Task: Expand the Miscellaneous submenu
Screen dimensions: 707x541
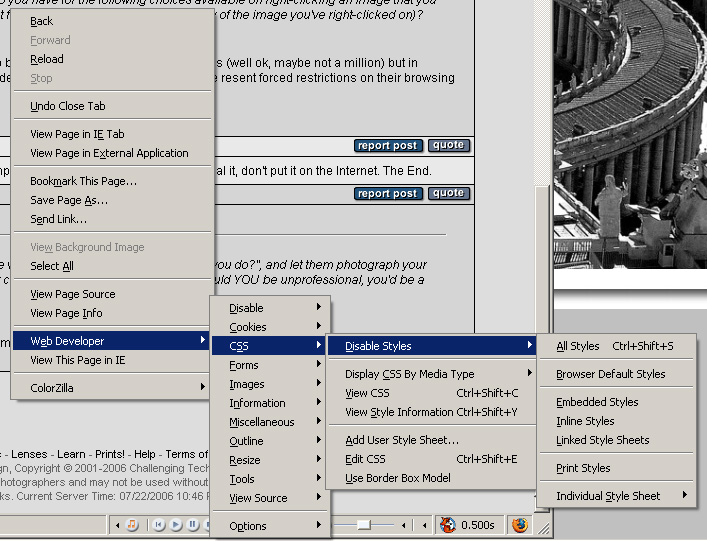Action: point(270,422)
